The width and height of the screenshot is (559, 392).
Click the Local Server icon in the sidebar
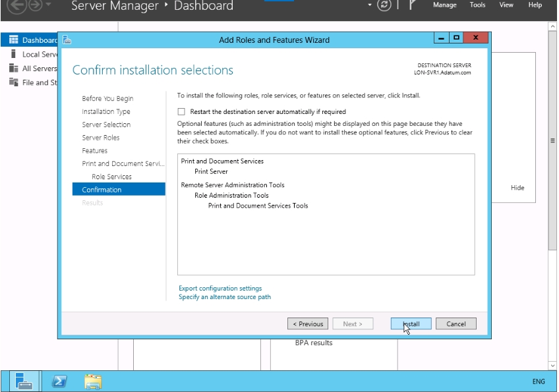pos(14,54)
